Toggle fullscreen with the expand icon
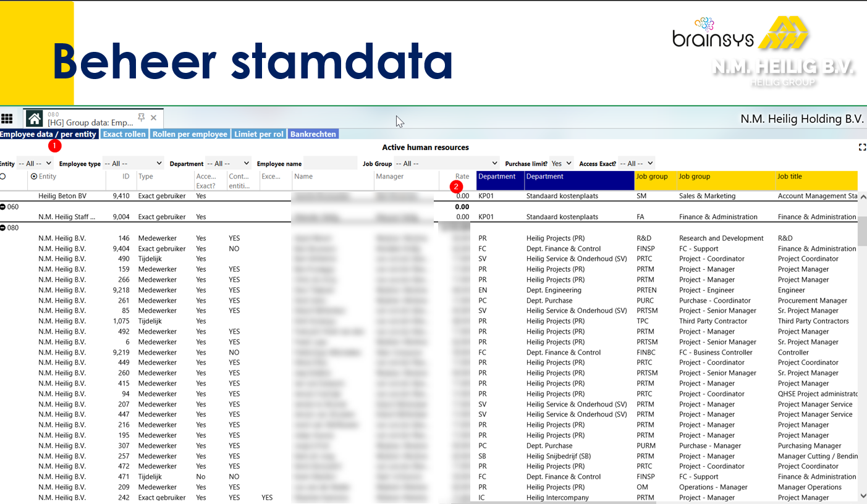This screenshot has height=504, width=867. coord(862,147)
